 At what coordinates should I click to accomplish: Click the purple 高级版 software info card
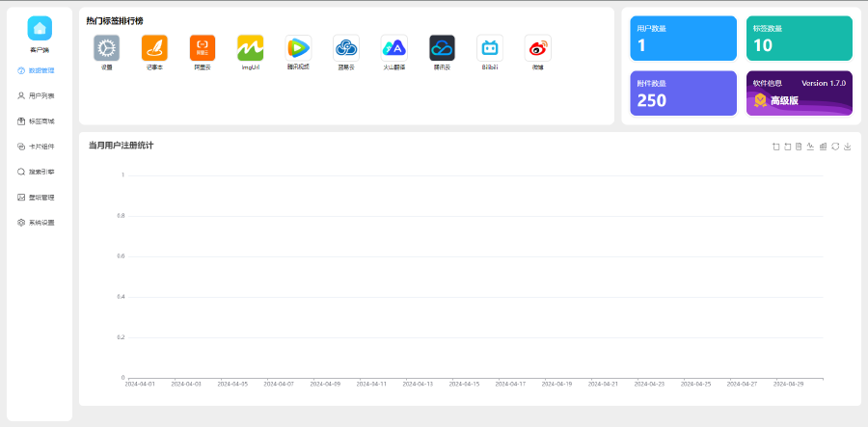click(x=799, y=93)
